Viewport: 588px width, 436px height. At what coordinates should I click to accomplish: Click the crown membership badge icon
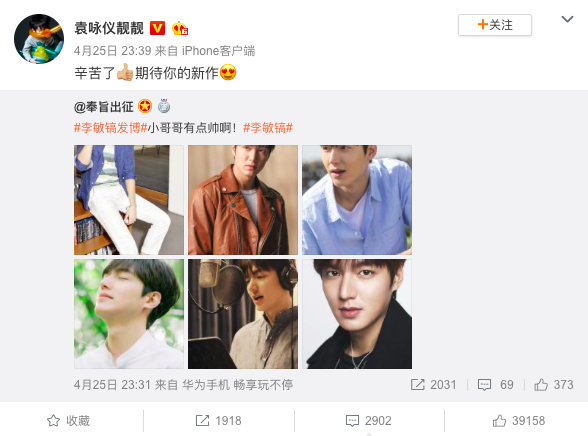(x=180, y=28)
